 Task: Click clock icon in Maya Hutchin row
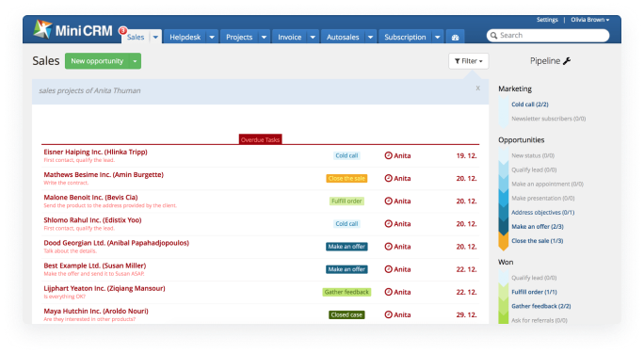[x=388, y=314]
